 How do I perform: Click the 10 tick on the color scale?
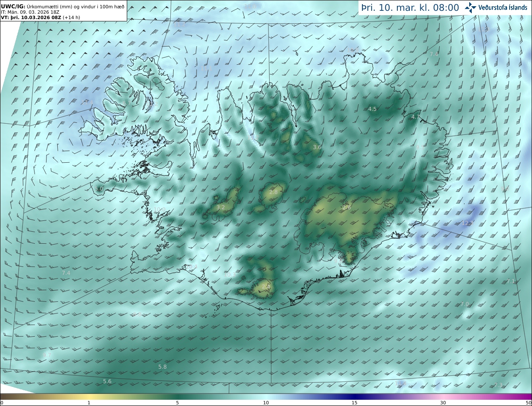click(266, 403)
